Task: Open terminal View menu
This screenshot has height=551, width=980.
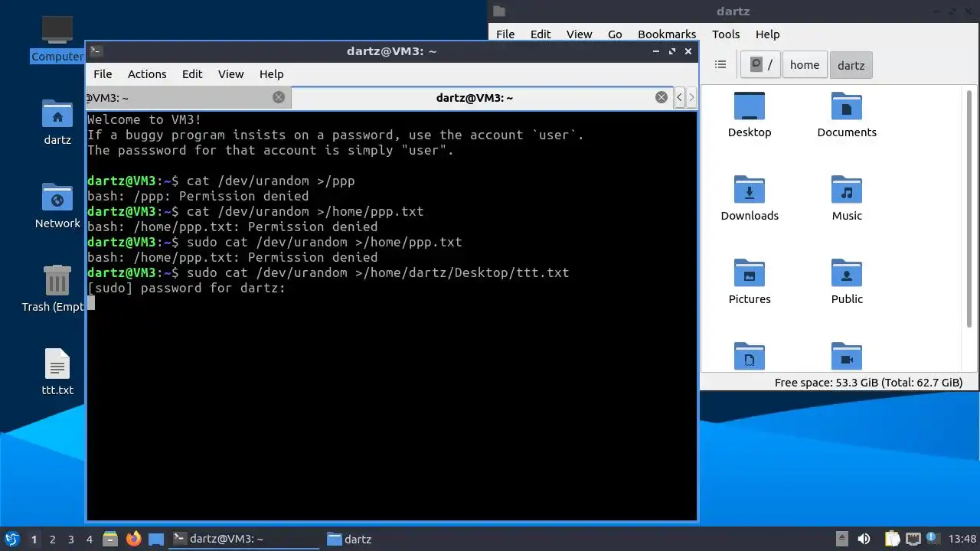Action: [x=230, y=74]
